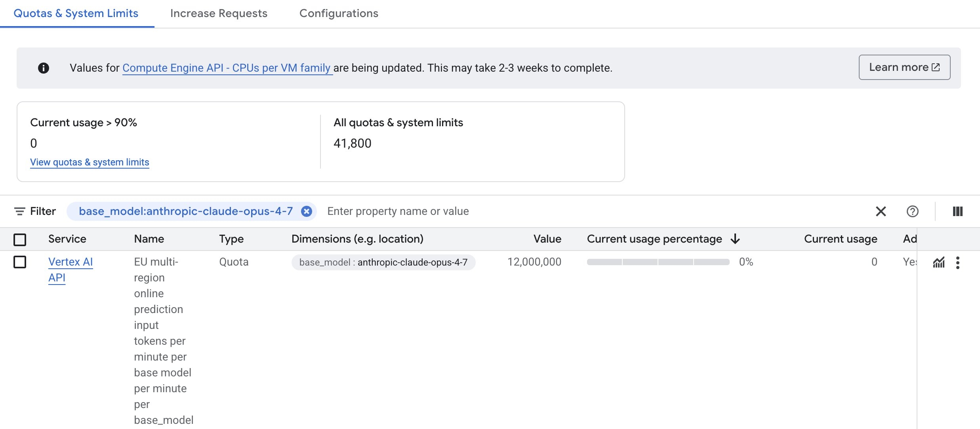This screenshot has width=980, height=429.
Task: Click the Learn more button
Action: click(904, 67)
